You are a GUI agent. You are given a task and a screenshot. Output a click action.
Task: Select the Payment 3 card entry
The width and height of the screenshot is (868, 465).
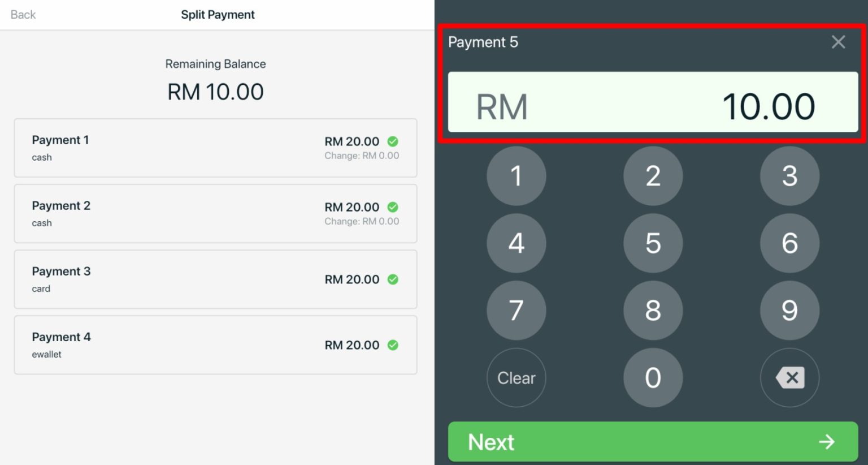click(215, 279)
